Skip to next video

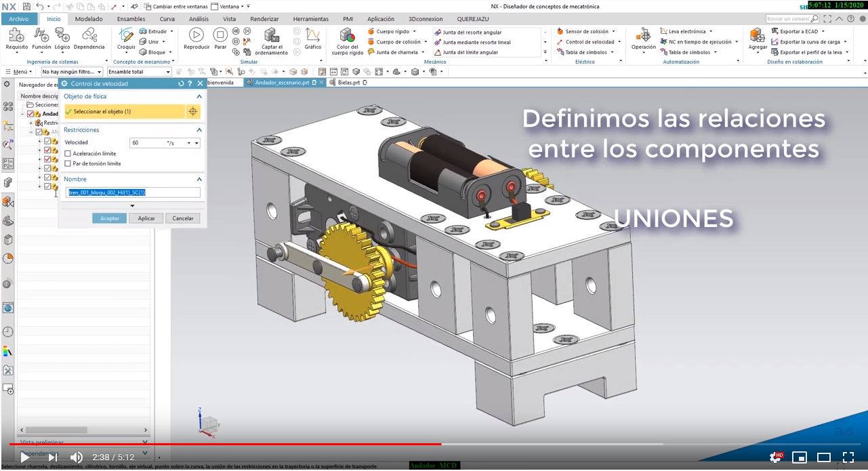click(x=52, y=457)
